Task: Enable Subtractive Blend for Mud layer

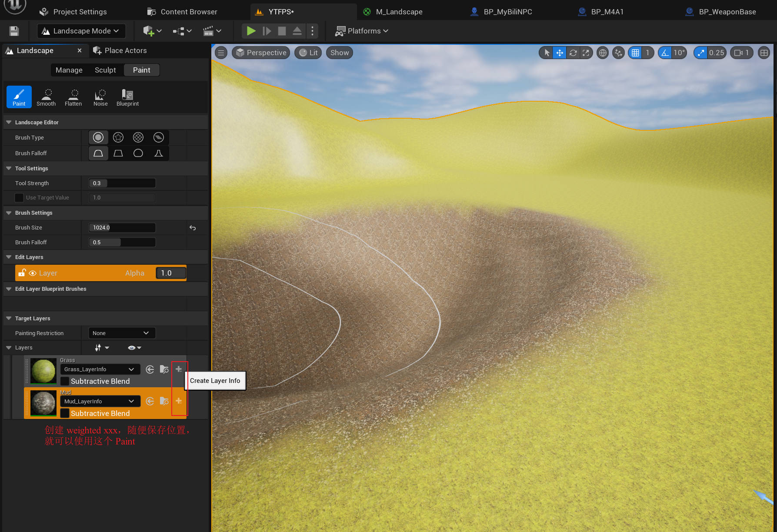Action: point(64,413)
